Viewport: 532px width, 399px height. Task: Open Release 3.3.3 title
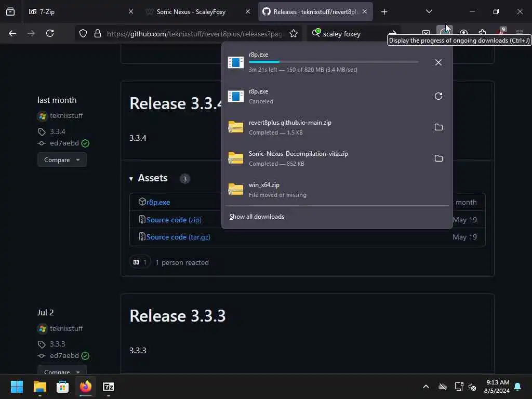(178, 316)
